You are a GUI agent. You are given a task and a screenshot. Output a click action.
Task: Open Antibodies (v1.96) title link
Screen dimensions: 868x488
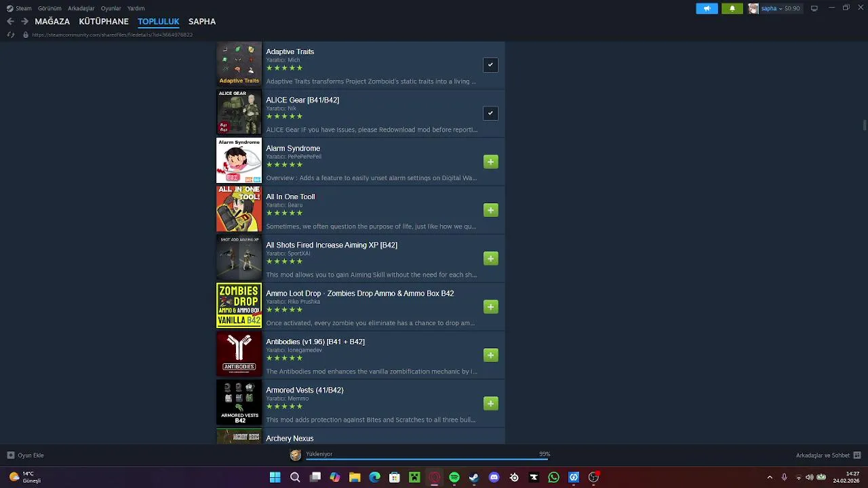315,342
